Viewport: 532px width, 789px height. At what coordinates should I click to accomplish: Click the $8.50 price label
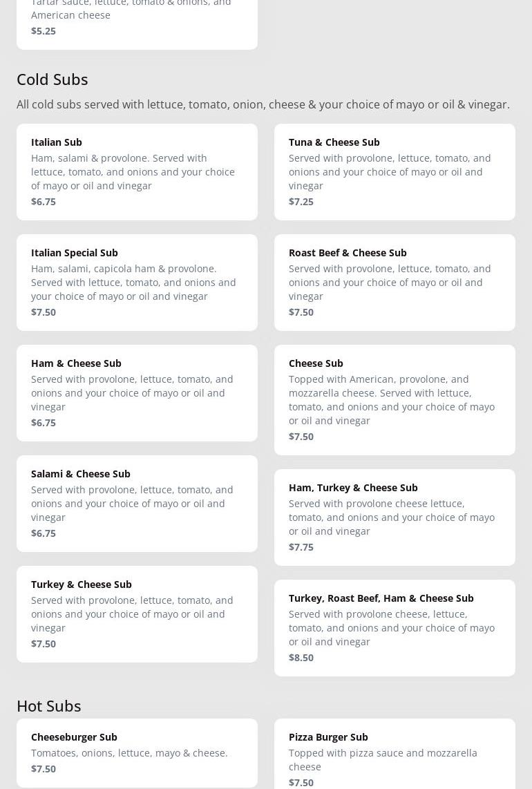(301, 658)
